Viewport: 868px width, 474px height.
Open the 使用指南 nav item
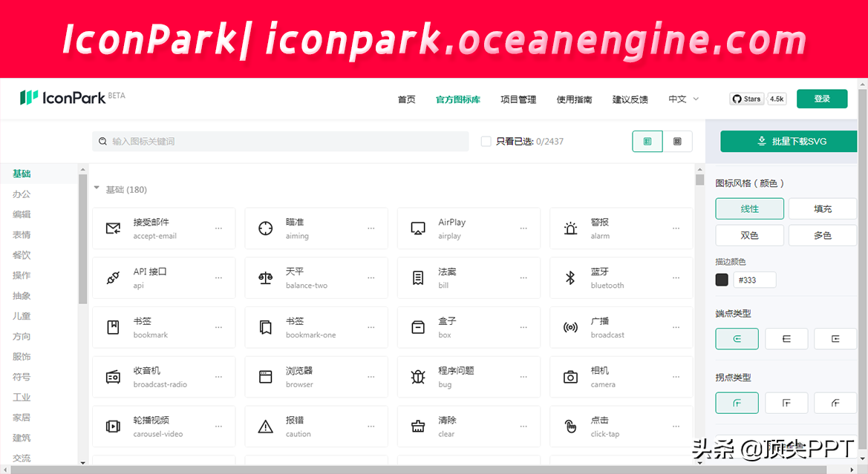click(x=574, y=99)
